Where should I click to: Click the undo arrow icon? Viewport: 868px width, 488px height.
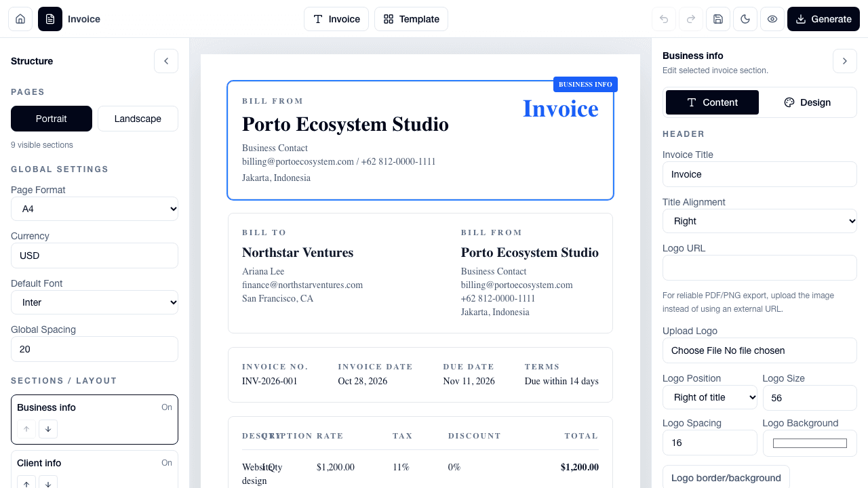pos(664,19)
